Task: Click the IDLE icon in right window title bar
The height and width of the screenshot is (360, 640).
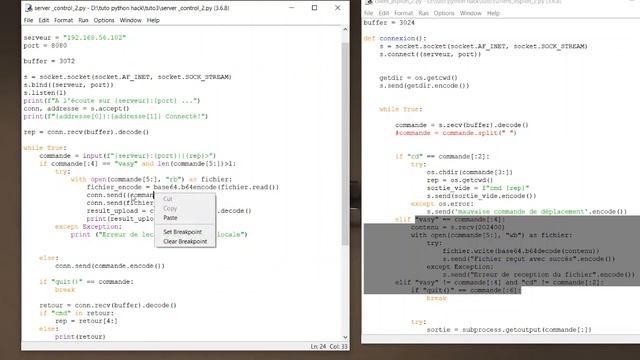Action: (x=369, y=2)
